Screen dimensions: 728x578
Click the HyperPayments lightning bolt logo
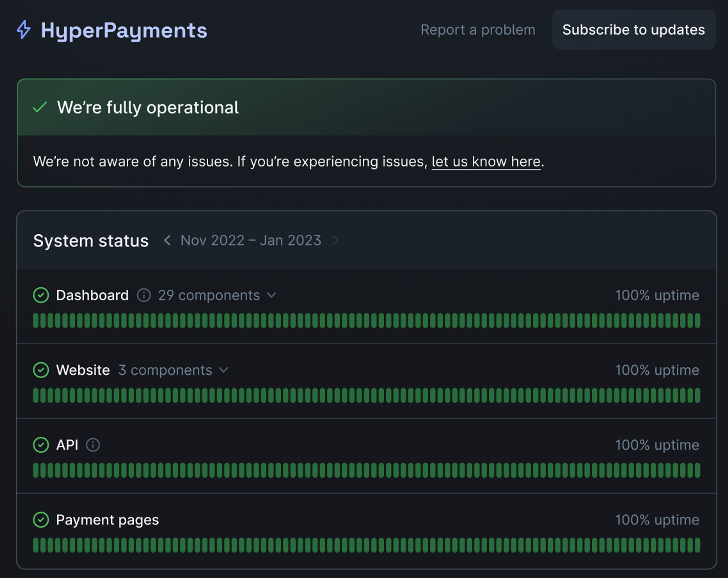click(x=24, y=30)
